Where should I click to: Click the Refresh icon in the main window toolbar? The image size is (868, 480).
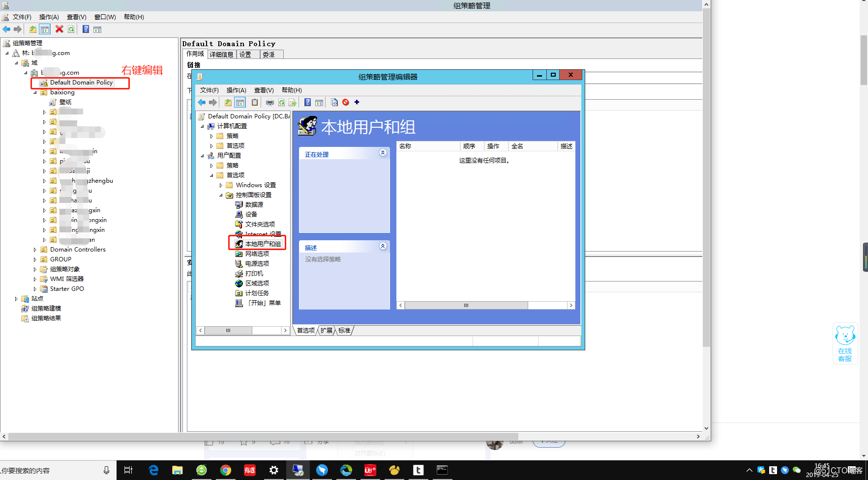click(71, 29)
